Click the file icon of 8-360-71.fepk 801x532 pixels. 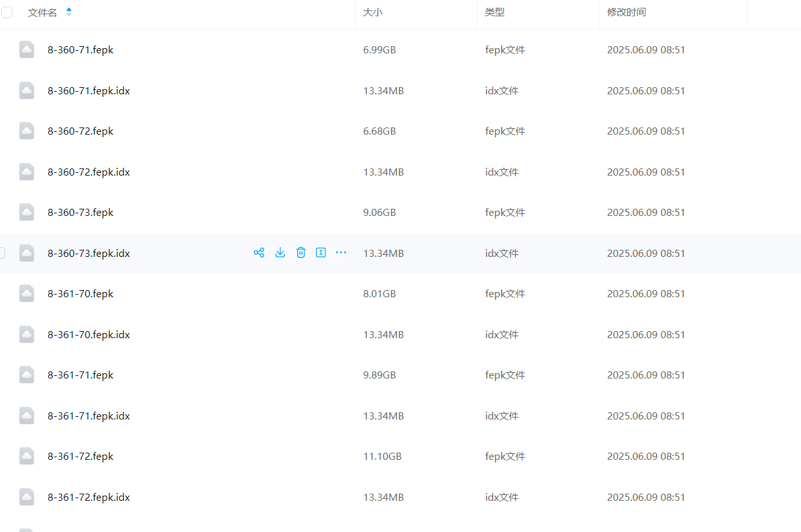coord(27,49)
